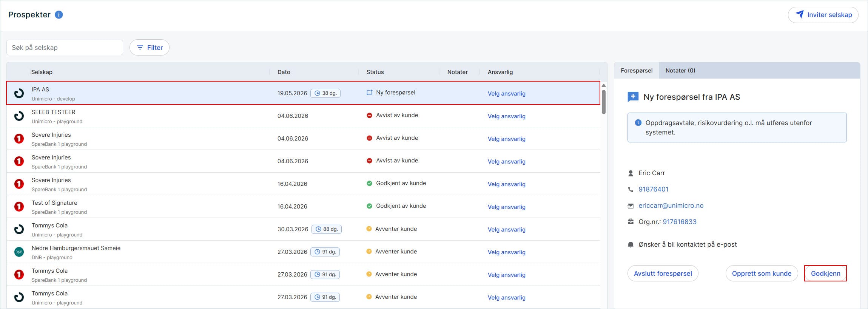Click the Godkjenn button

(x=825, y=273)
